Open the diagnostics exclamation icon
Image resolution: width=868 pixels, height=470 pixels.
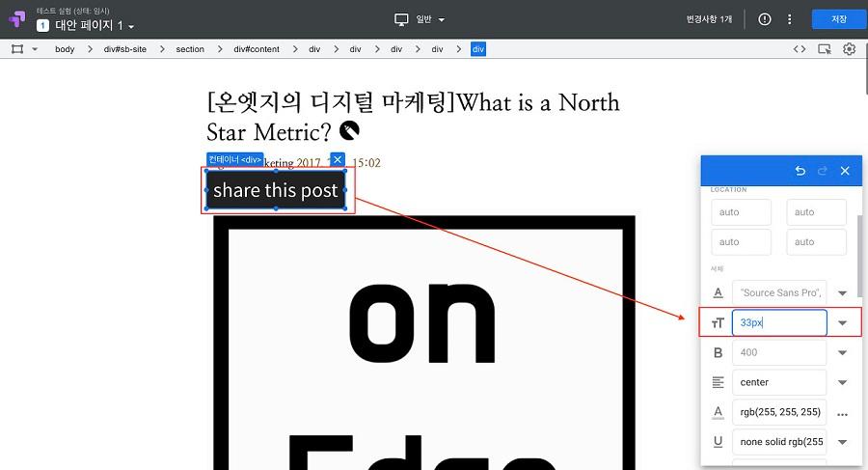click(x=765, y=19)
